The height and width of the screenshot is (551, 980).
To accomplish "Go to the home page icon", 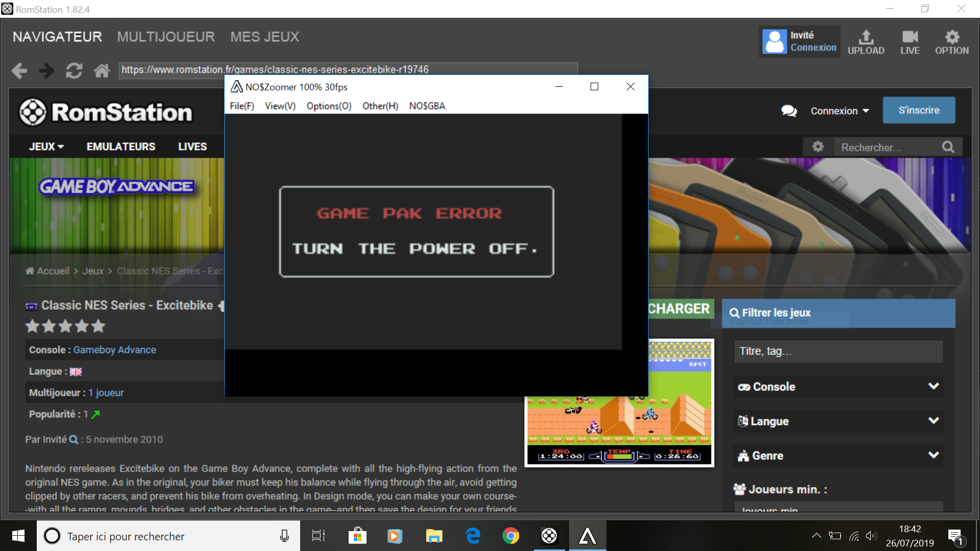I will tap(102, 70).
